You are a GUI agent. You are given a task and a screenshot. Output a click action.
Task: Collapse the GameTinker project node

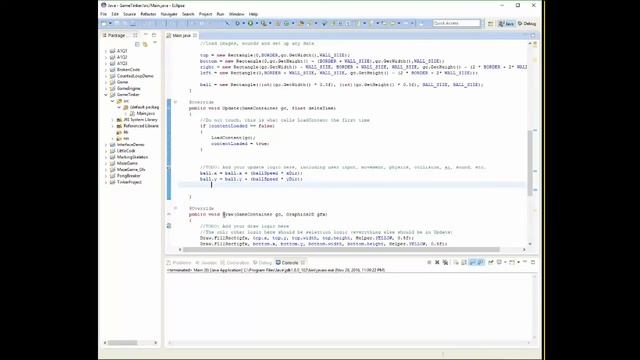pos(106,95)
